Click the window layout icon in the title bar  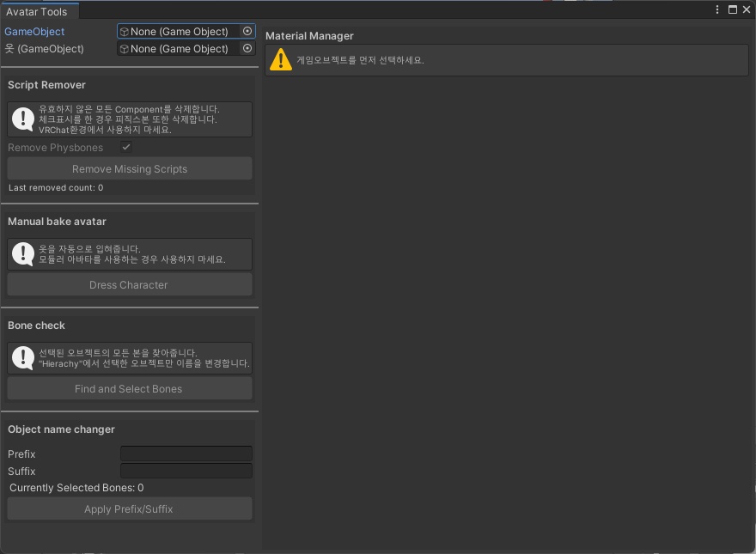(x=733, y=9)
